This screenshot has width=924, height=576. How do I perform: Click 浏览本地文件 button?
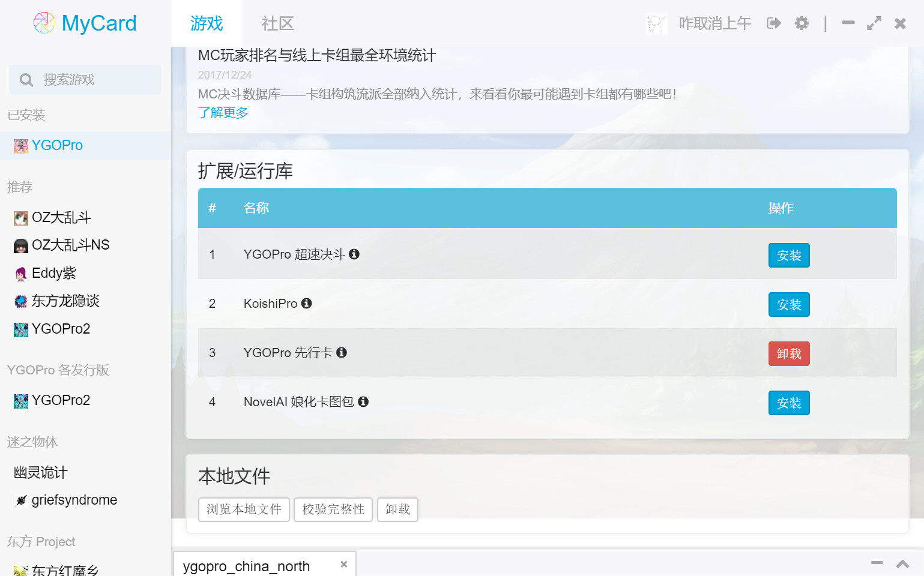pyautogui.click(x=244, y=509)
